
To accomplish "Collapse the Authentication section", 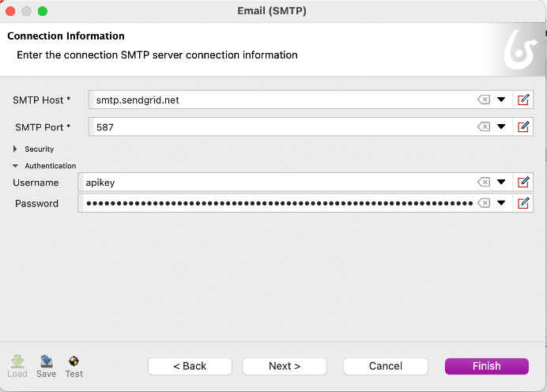I will click(x=16, y=166).
